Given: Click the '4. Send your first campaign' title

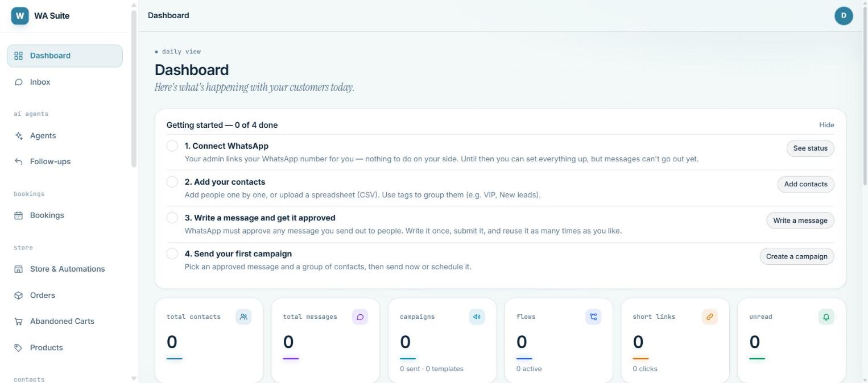Looking at the screenshot, I should coord(238,253).
